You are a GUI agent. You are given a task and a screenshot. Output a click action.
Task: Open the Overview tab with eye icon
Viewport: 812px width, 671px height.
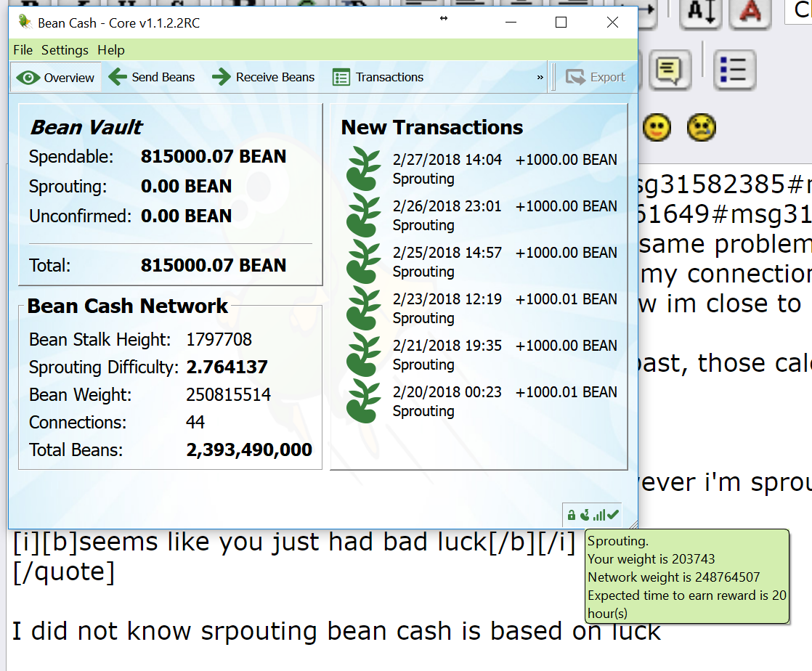55,78
